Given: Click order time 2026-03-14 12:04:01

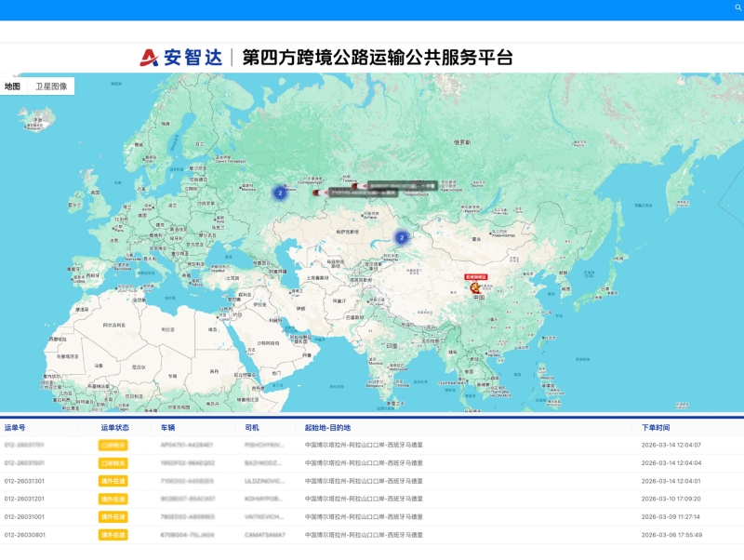Looking at the screenshot, I should (x=671, y=481).
